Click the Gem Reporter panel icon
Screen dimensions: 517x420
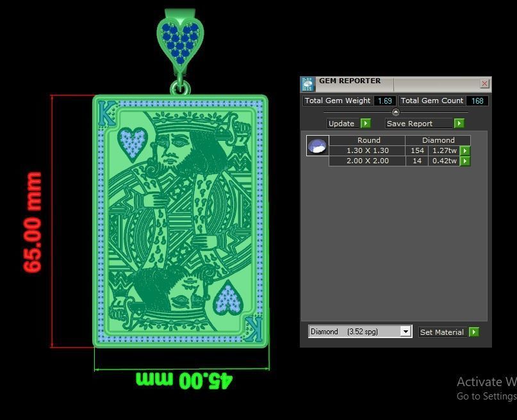pos(308,85)
